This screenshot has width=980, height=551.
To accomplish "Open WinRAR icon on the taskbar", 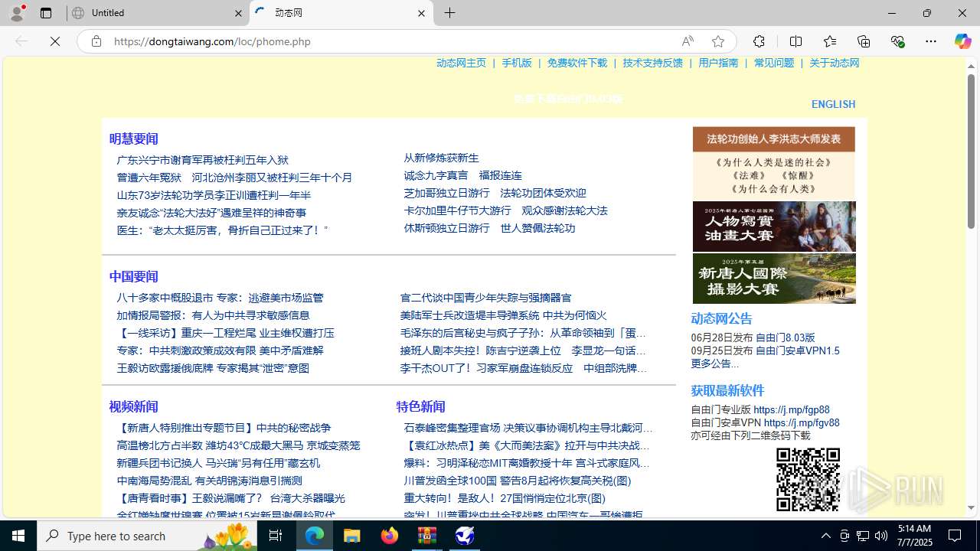I will tap(427, 536).
